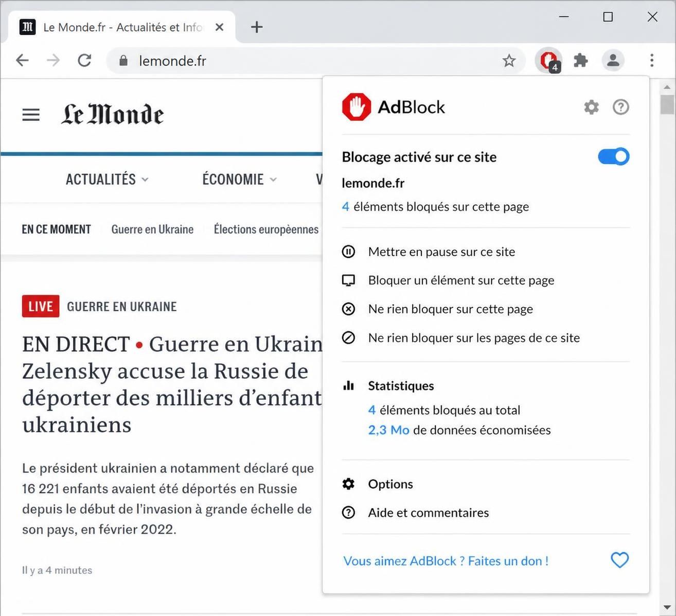Open Chrome three-dot menu
This screenshot has height=616, width=676.
[x=652, y=61]
